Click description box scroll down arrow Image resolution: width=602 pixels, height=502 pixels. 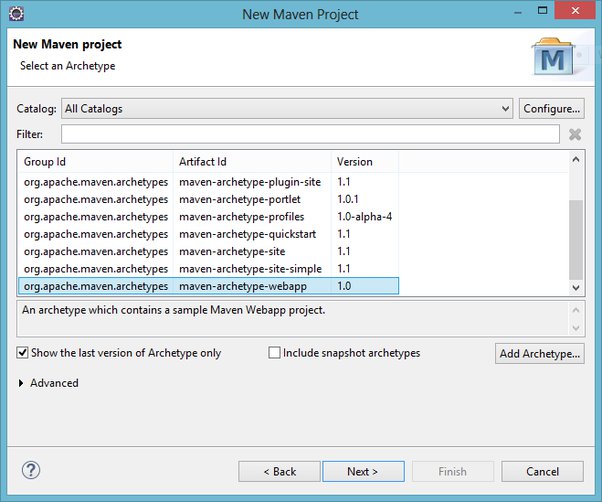(576, 328)
